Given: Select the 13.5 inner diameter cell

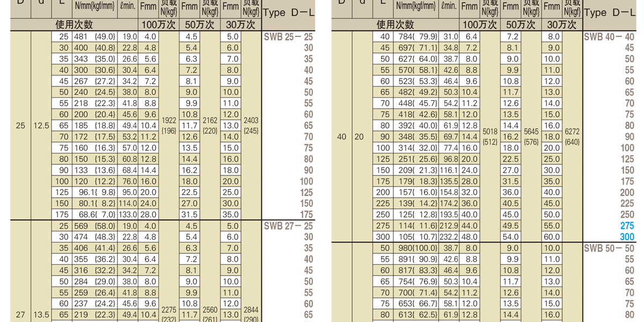Looking at the screenshot, I should (x=41, y=315).
